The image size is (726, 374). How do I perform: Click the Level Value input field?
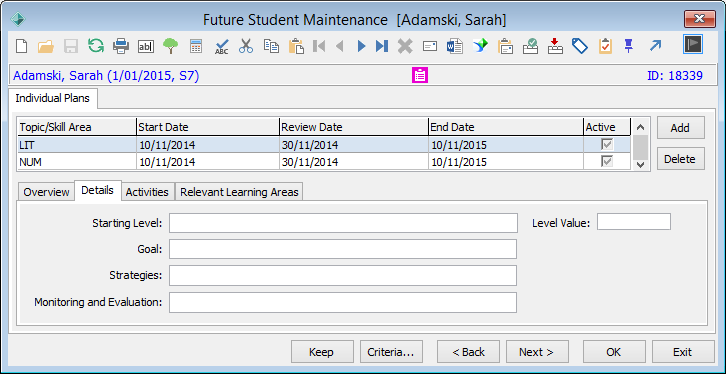[634, 222]
